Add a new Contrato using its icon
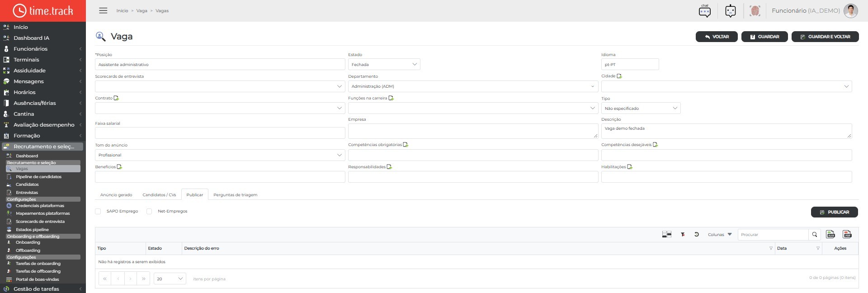The height and width of the screenshot is (293, 868). click(116, 98)
